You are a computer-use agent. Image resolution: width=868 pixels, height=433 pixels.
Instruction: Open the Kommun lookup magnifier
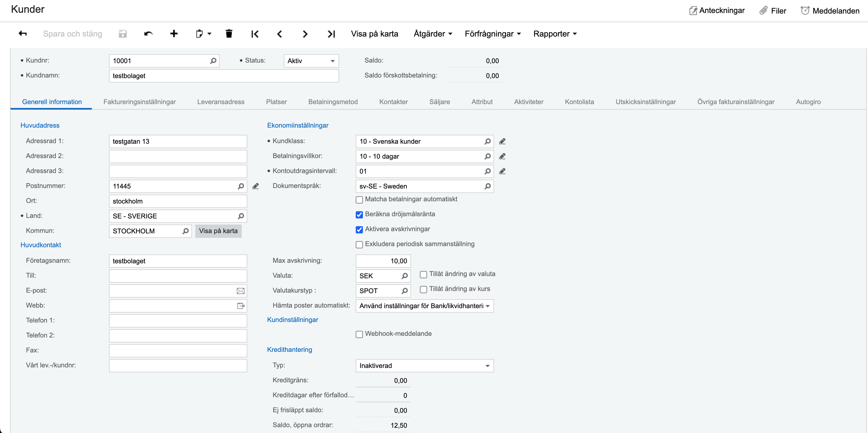pos(185,231)
